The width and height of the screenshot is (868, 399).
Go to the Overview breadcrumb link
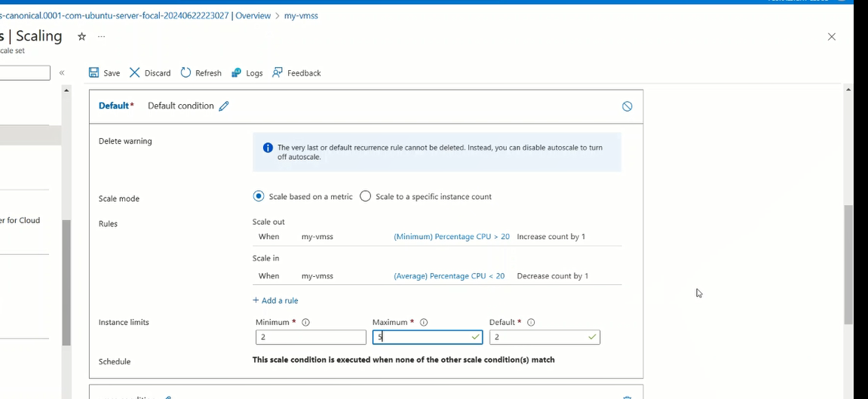coord(253,16)
